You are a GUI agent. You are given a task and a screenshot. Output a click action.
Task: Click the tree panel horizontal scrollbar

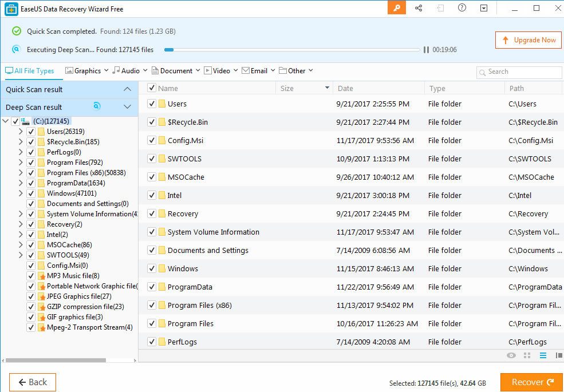coord(56,360)
